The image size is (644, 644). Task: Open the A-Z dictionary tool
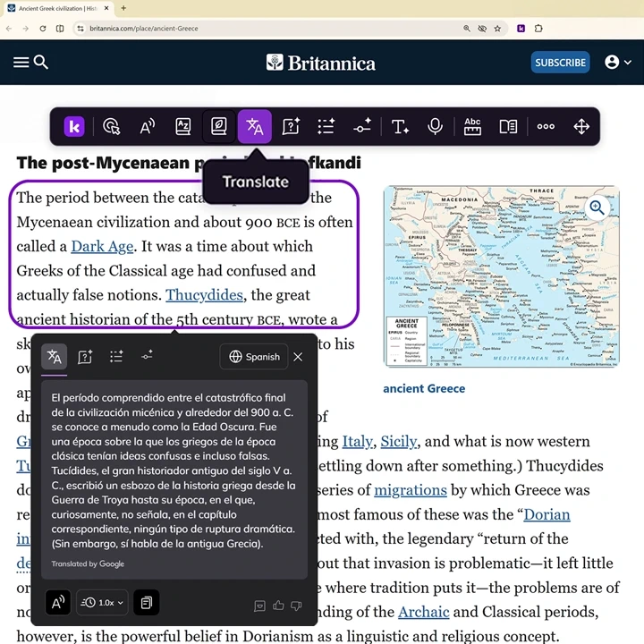pyautogui.click(x=182, y=126)
